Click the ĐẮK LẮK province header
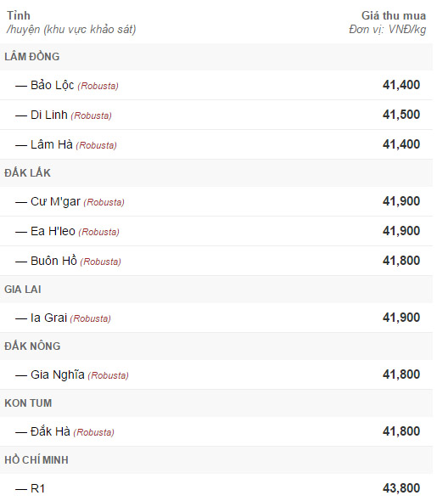The image size is (448, 501). click(216, 173)
